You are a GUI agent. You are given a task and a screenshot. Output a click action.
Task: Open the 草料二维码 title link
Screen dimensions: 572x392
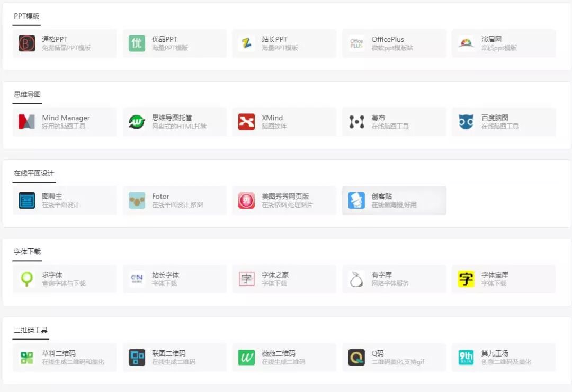point(59,353)
